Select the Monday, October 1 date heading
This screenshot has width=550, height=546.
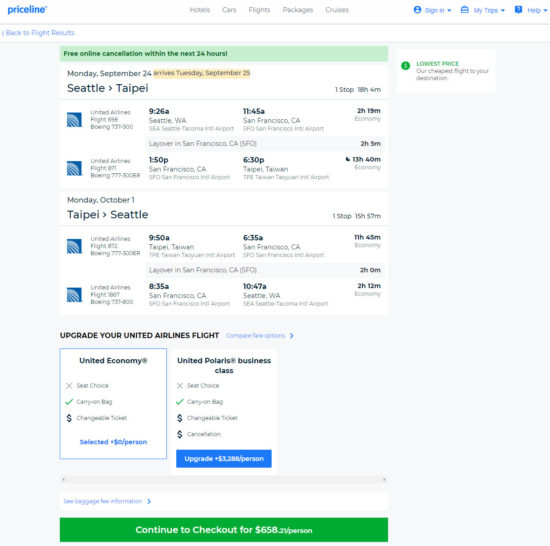coord(101,200)
